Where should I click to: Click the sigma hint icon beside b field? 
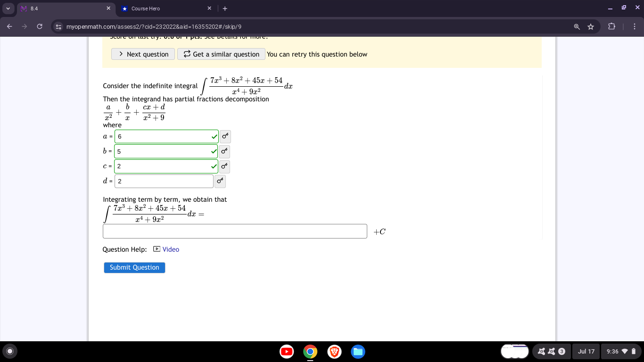224,152
